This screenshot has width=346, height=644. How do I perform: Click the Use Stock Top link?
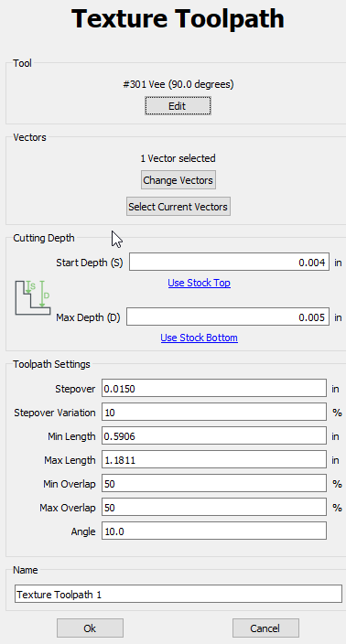click(200, 283)
